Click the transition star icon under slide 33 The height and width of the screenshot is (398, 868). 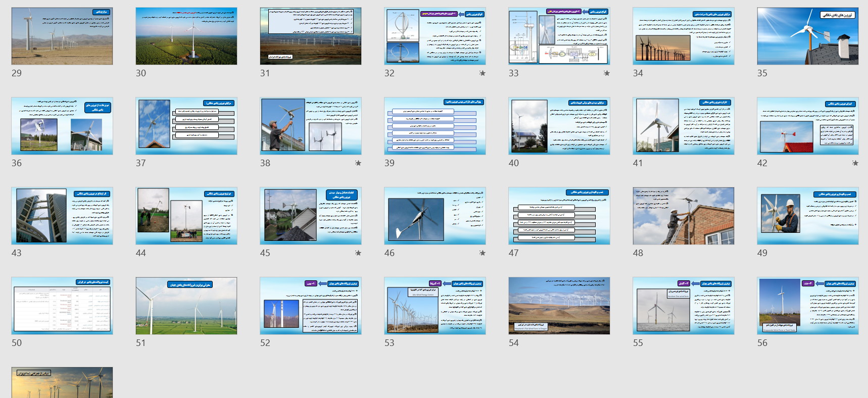tap(606, 73)
